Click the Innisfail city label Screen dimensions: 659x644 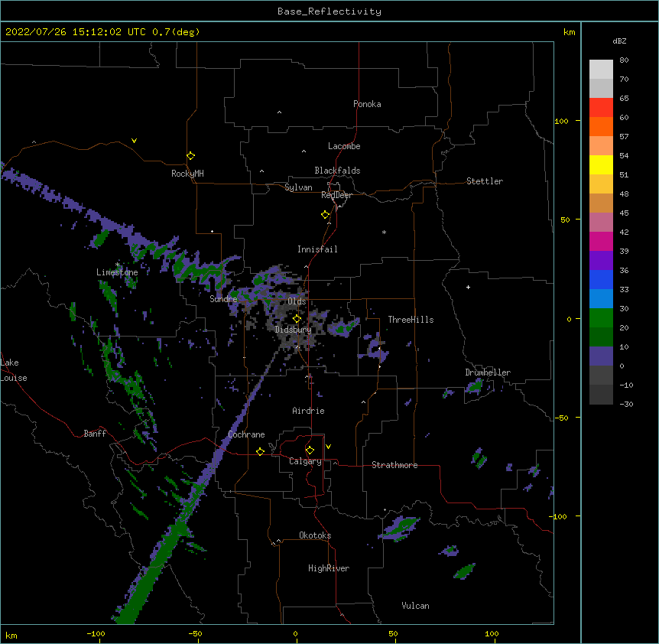[x=317, y=249]
